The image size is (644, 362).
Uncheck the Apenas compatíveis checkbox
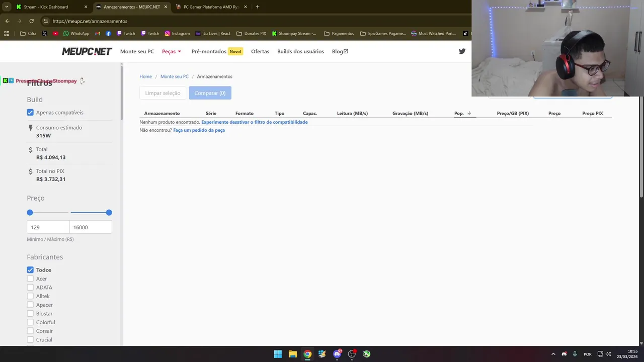coord(30,113)
